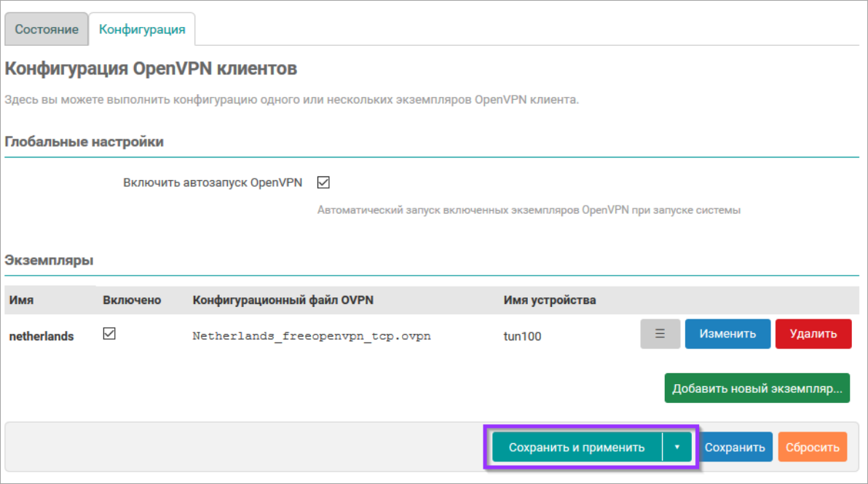The width and height of the screenshot is (868, 484).
Task: Expand the Сохранить и применить dropdown arrow
Action: click(x=676, y=447)
